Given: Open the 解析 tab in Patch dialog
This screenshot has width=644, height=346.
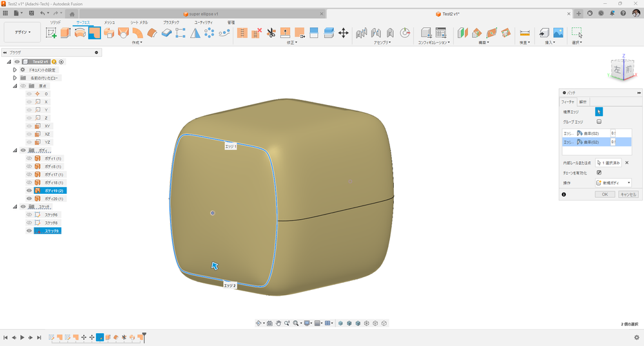Looking at the screenshot, I should pyautogui.click(x=583, y=102).
